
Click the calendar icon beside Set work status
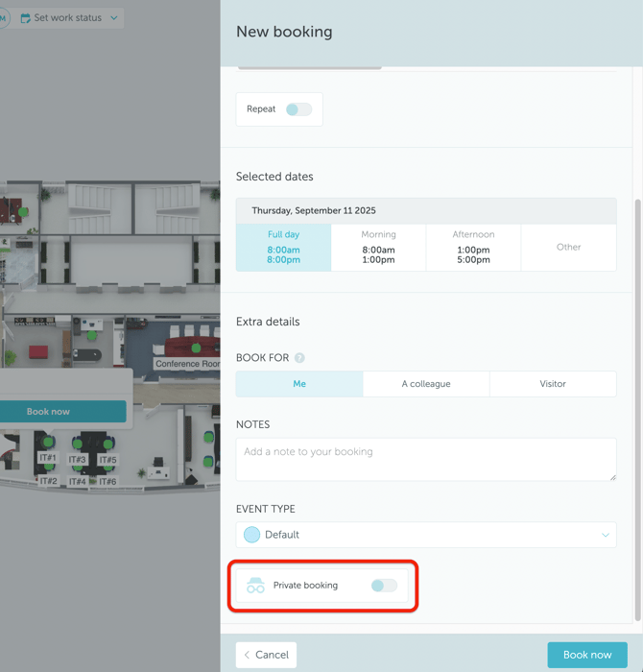point(26,18)
